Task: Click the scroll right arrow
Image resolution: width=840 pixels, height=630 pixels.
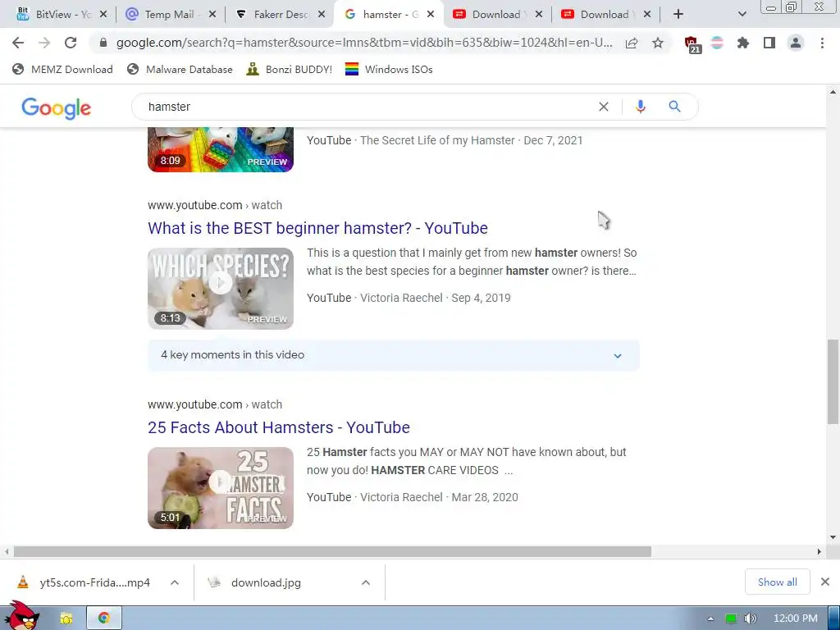Action: [819, 551]
